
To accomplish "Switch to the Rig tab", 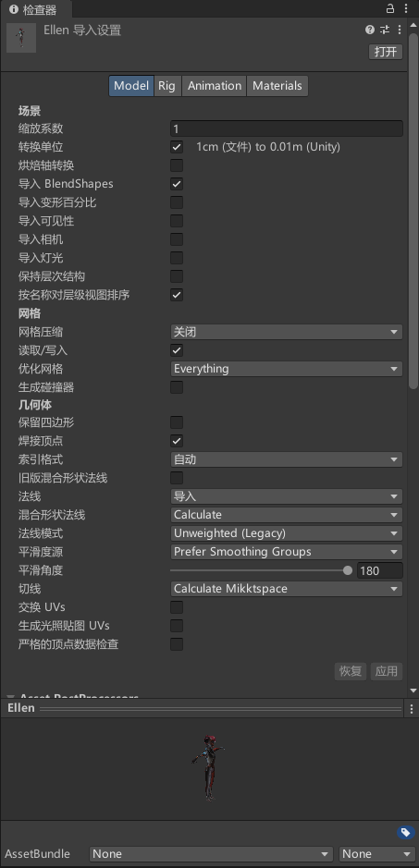I will 166,86.
